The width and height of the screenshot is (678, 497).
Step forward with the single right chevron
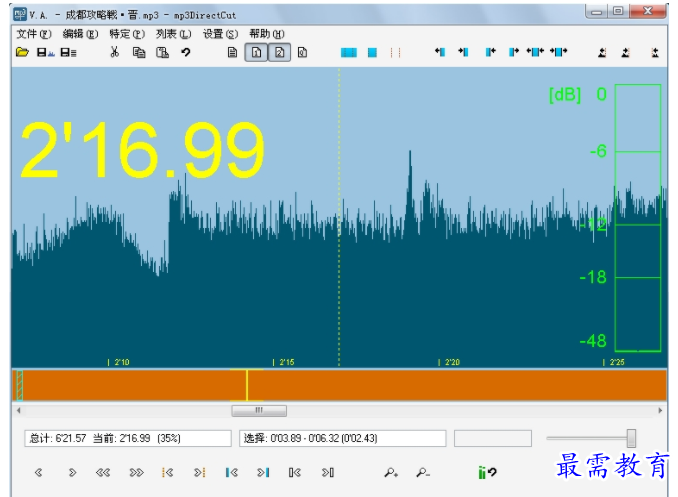72,472
